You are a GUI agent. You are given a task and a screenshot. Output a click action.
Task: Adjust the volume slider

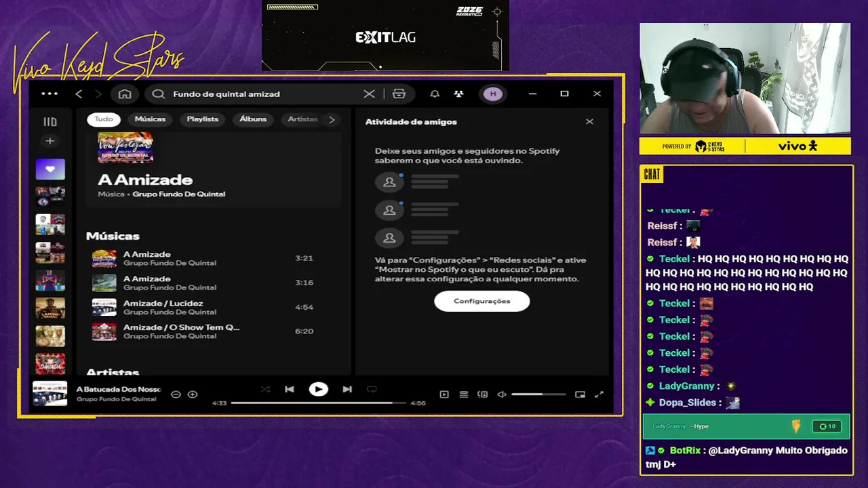coord(538,394)
